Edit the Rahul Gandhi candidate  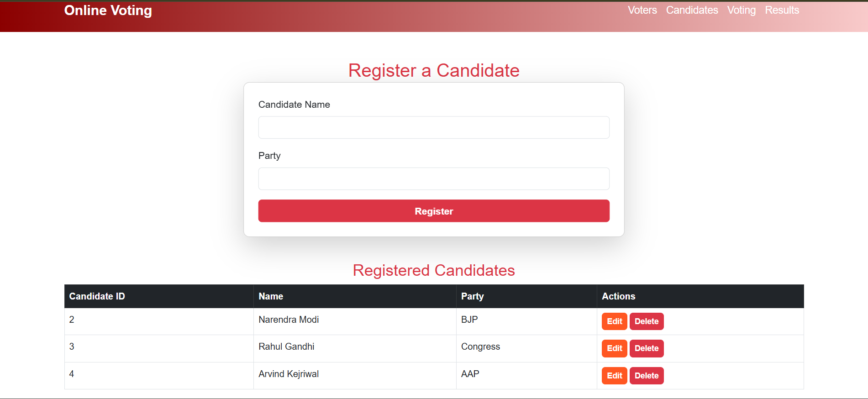[614, 348]
